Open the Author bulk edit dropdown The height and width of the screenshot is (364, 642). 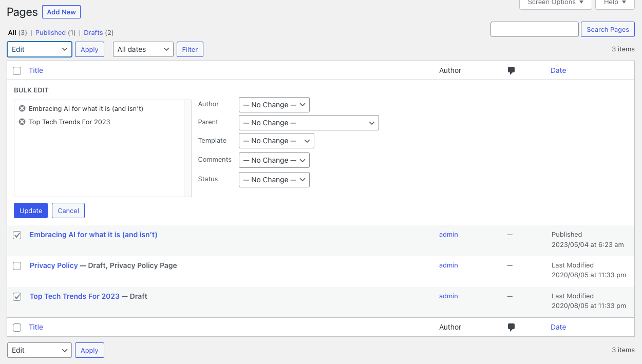point(274,105)
